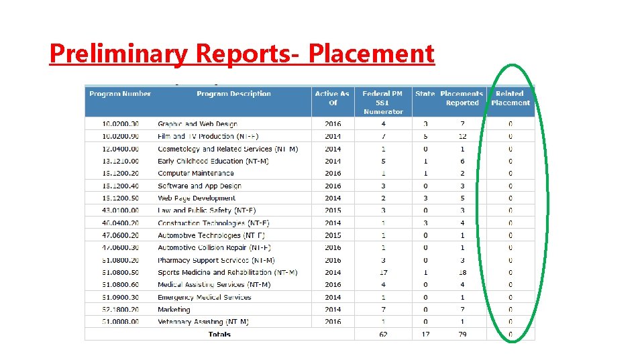Click the Totals row label
The image size is (644, 362).
point(219,334)
